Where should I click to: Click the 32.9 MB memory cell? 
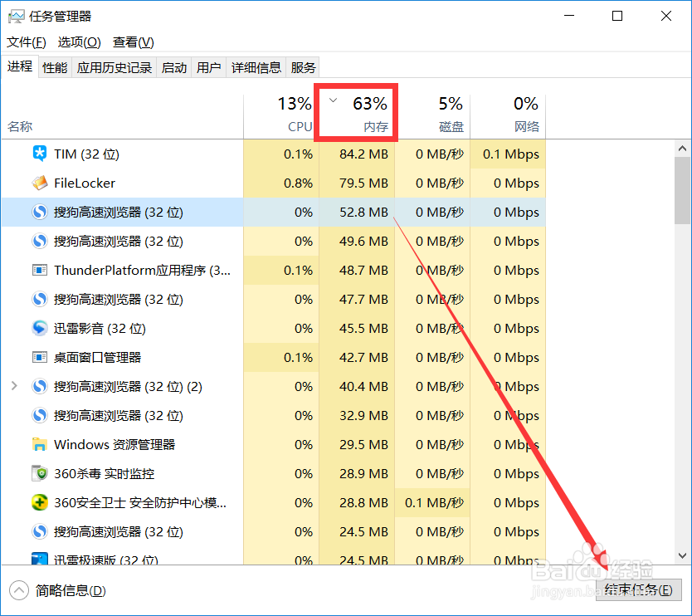coord(357,415)
